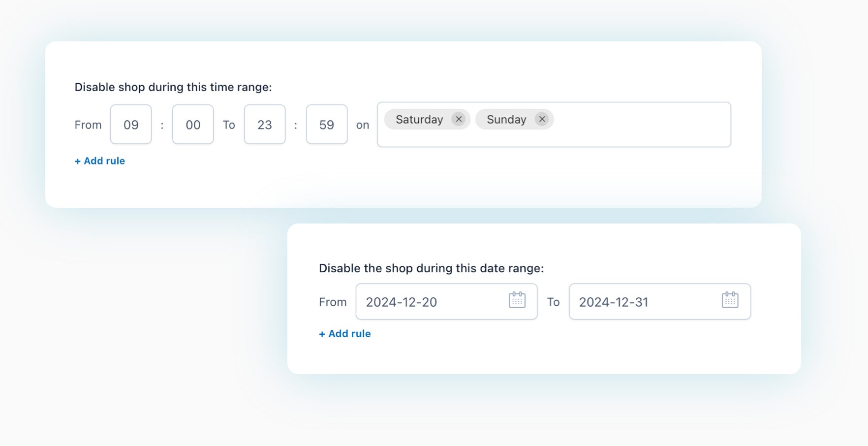This screenshot has height=446, width=868.
Task: Add rule under the date range section
Action: [345, 334]
